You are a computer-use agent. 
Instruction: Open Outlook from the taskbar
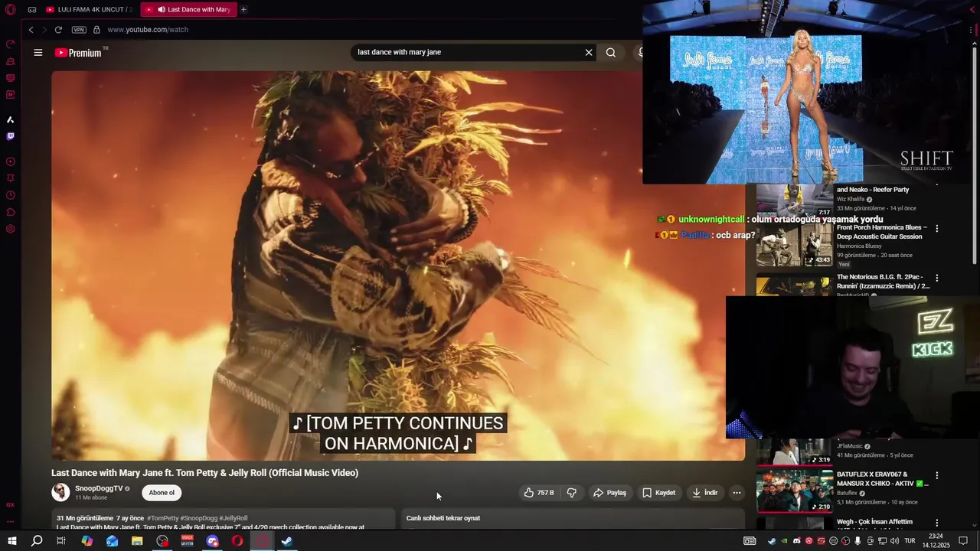pyautogui.click(x=112, y=541)
